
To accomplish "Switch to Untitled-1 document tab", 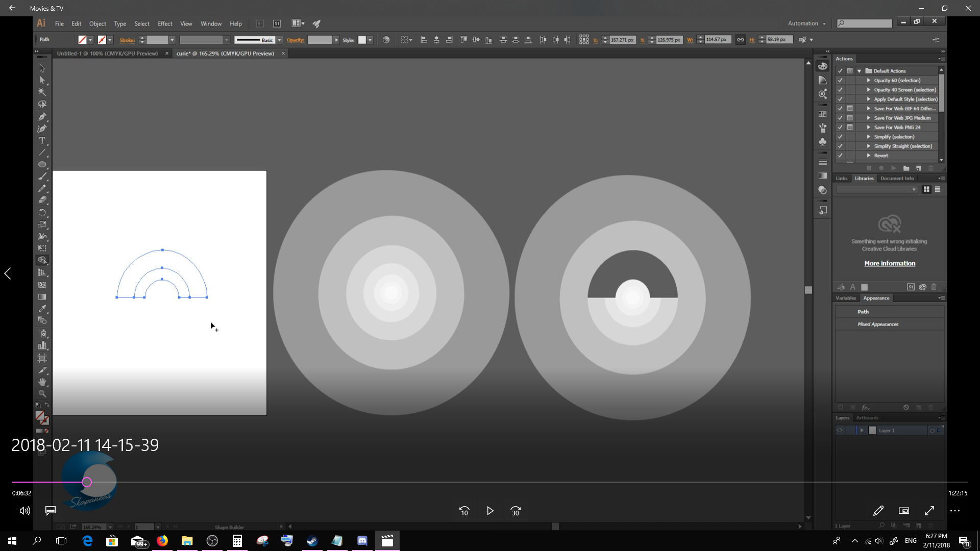I will [107, 54].
